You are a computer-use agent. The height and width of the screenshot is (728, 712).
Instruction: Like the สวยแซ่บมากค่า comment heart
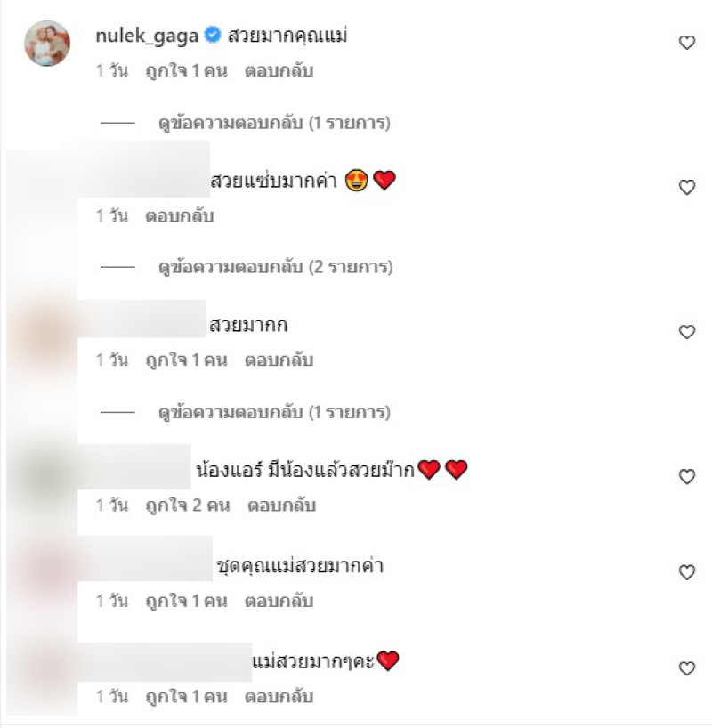[686, 187]
